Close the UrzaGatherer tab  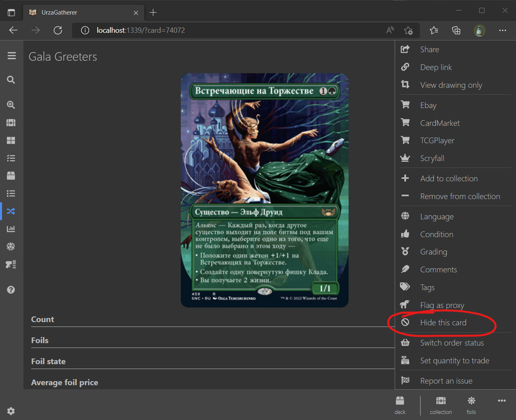tap(136, 13)
